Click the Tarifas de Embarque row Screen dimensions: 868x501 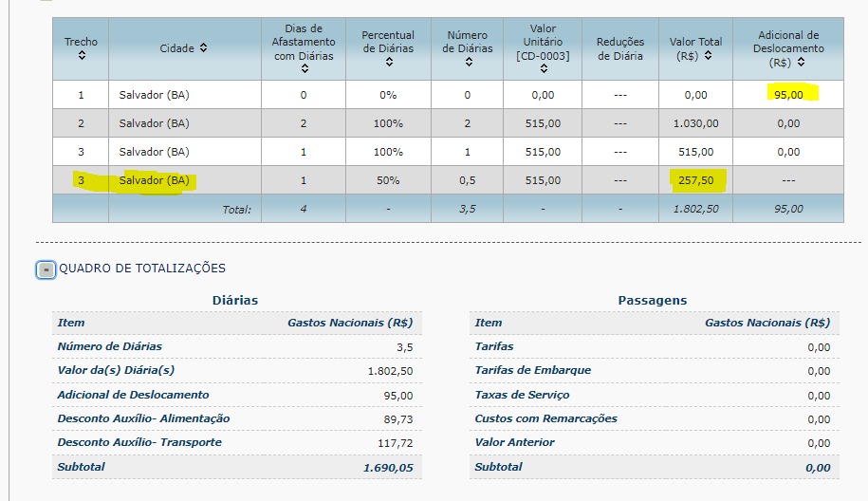(655, 370)
